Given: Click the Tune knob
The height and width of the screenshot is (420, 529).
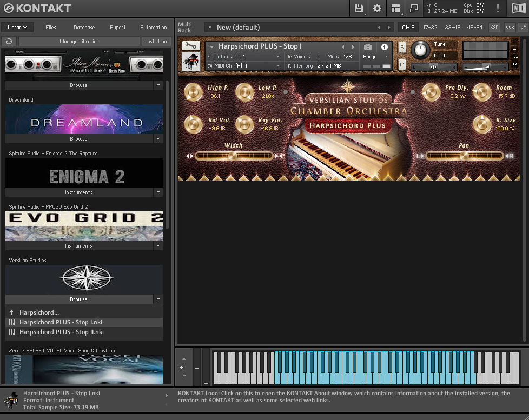Looking at the screenshot, I should click(420, 50).
